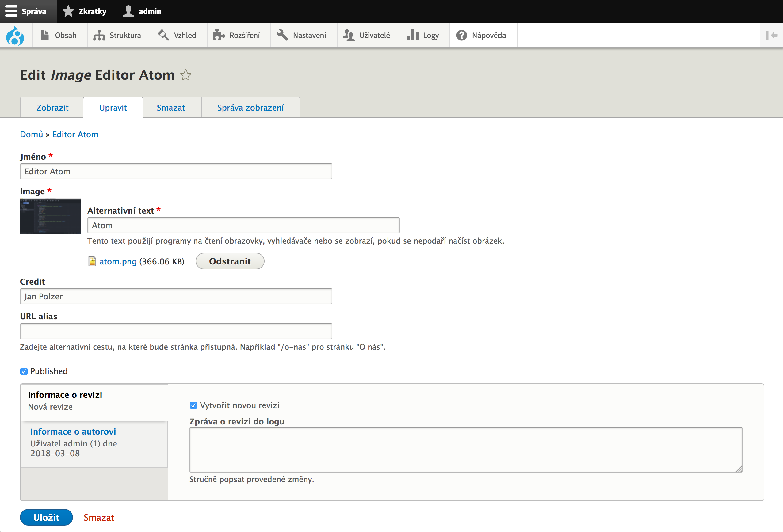Click the Jméno text field
Viewport: 783px width, 532px height.
pyautogui.click(x=176, y=171)
